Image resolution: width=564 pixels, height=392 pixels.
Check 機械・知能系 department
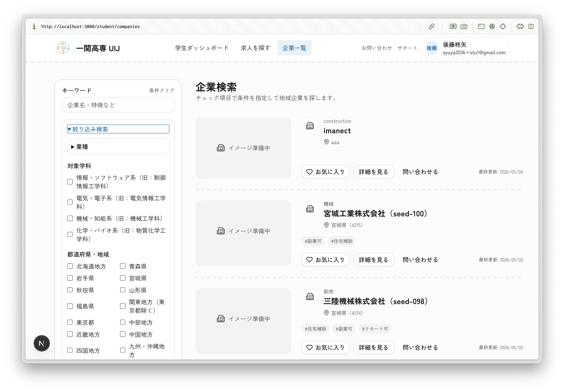pos(70,218)
